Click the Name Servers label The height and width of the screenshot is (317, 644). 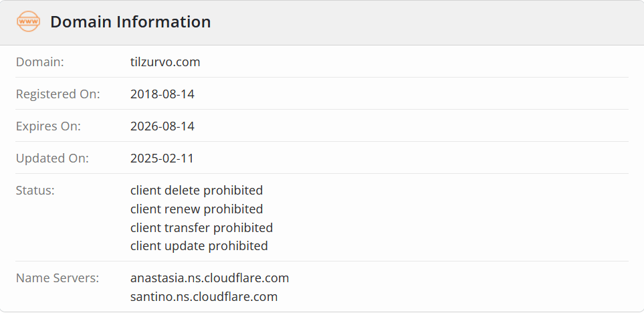tap(58, 278)
